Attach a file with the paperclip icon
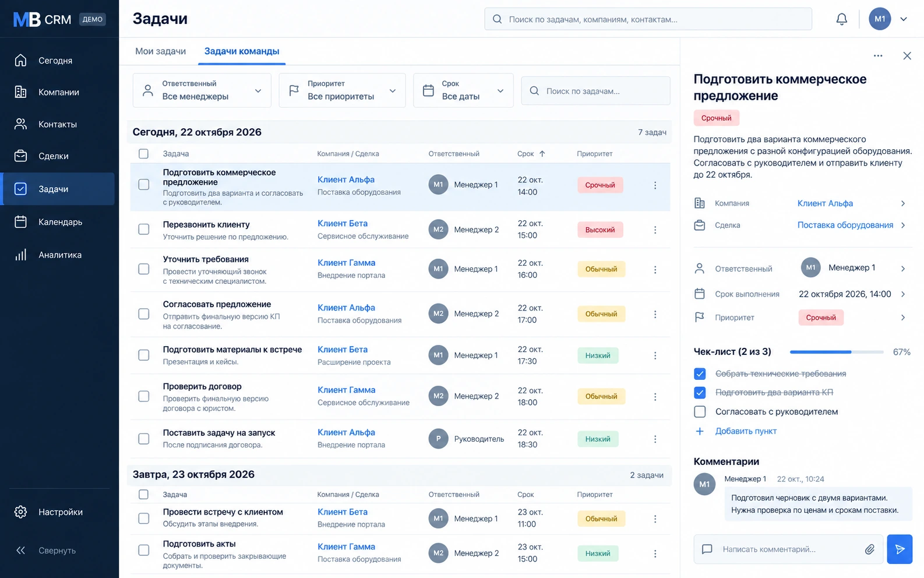The height and width of the screenshot is (578, 924). point(869,549)
